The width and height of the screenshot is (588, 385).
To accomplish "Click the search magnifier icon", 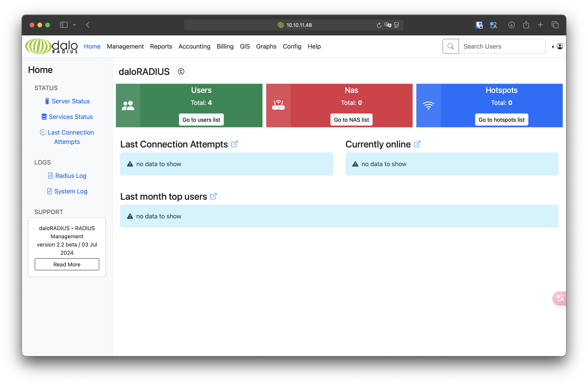I will click(450, 46).
